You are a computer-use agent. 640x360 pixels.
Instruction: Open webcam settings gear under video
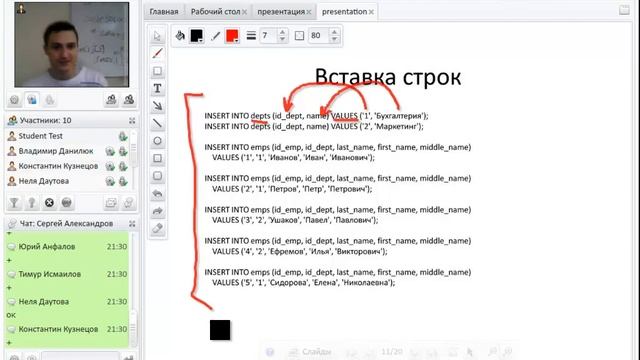click(14, 100)
